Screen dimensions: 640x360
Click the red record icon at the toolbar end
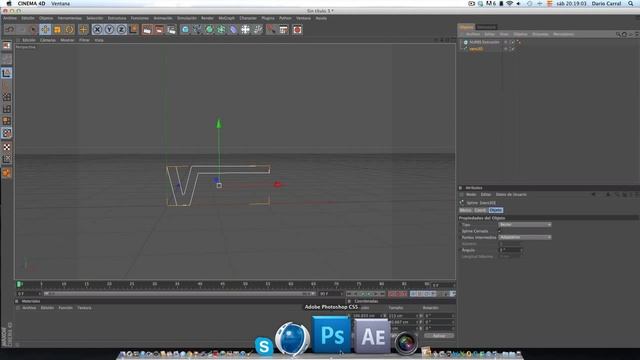pos(297,29)
